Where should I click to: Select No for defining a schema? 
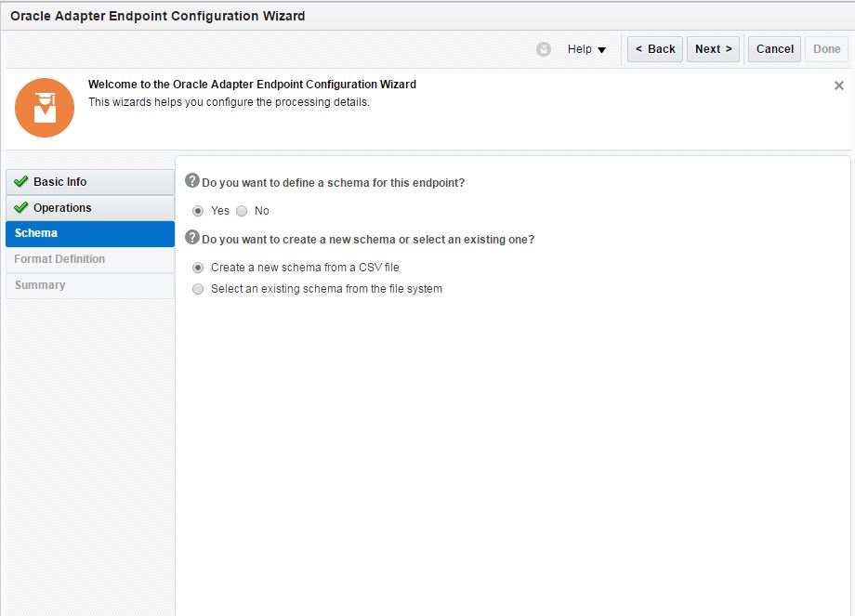pyautogui.click(x=242, y=211)
